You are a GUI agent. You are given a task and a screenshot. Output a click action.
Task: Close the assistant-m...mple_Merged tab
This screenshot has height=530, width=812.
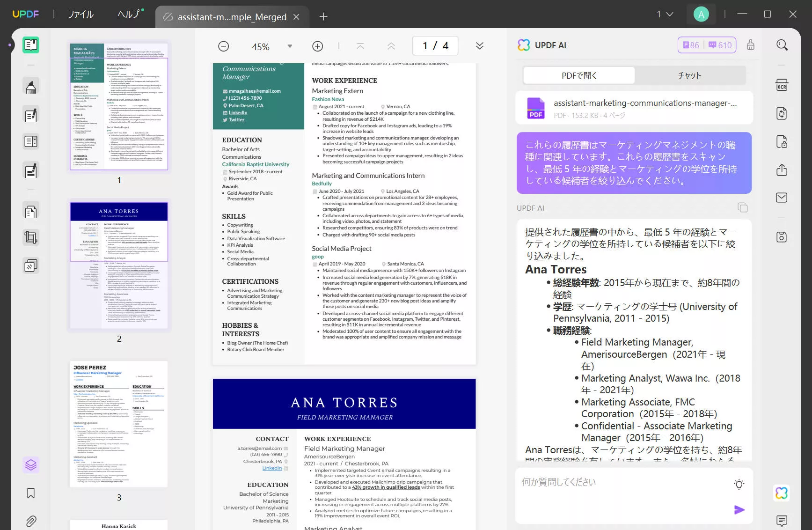click(296, 17)
